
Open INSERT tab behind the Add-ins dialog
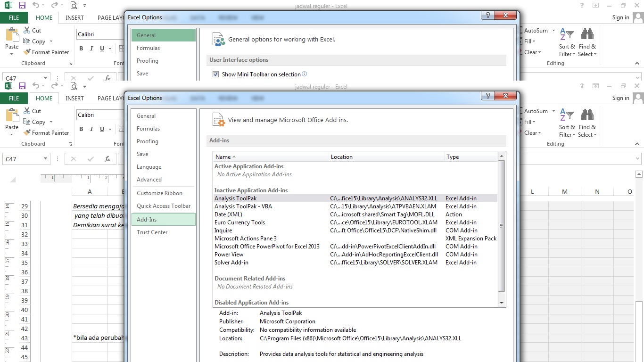[74, 98]
